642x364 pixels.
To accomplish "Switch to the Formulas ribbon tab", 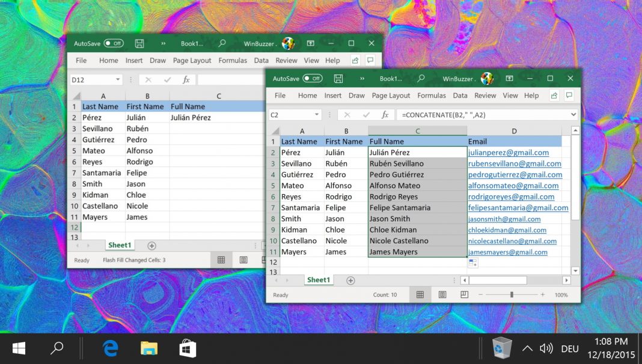I will tap(432, 95).
